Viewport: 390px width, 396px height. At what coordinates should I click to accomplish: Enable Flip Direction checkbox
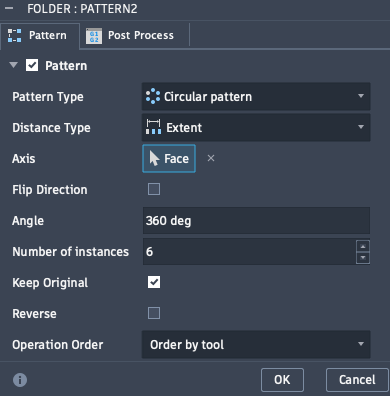click(x=154, y=189)
